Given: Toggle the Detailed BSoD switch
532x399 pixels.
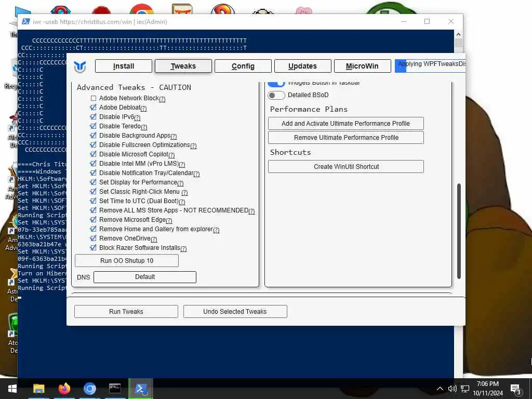Looking at the screenshot, I should (276, 96).
